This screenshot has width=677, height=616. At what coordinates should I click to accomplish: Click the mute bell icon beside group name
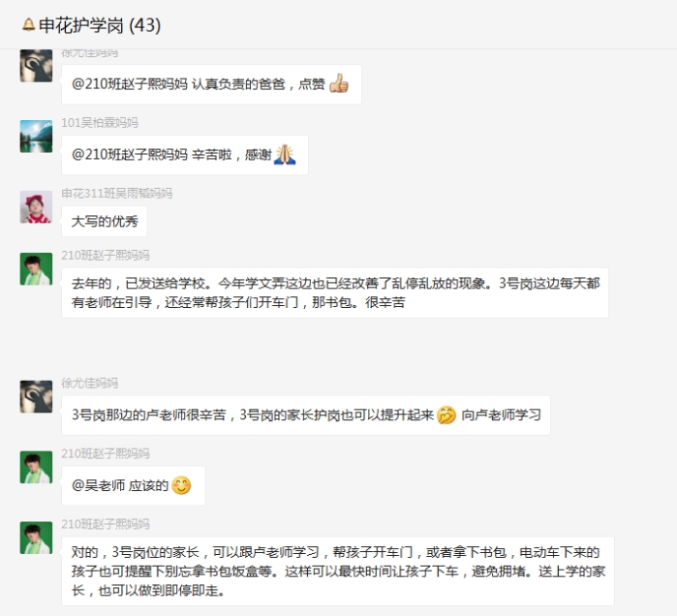[x=28, y=24]
